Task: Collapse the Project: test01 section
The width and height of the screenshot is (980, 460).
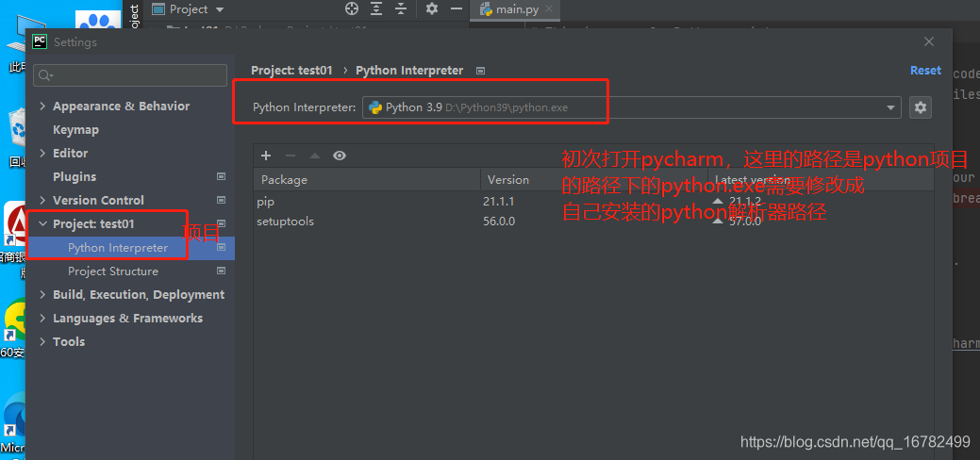Action: pos(42,223)
